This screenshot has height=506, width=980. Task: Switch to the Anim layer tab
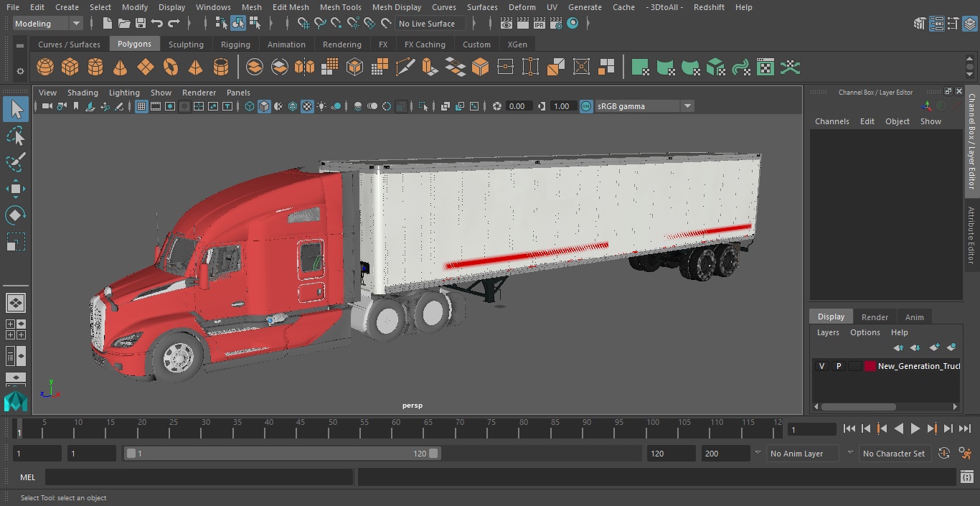click(x=914, y=317)
